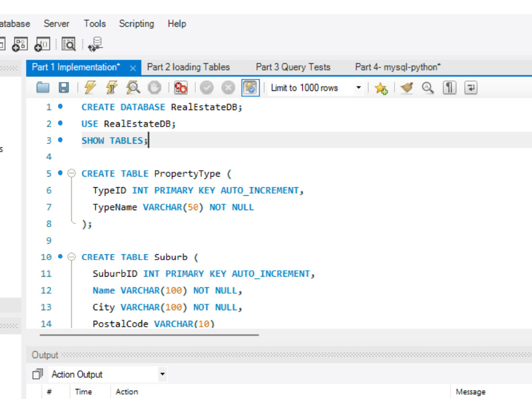Create new view icon in main toolbar

(x=20, y=45)
